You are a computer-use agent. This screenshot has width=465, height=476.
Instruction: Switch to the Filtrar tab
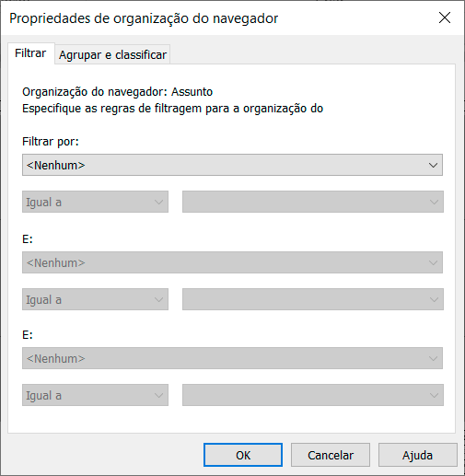pos(30,53)
